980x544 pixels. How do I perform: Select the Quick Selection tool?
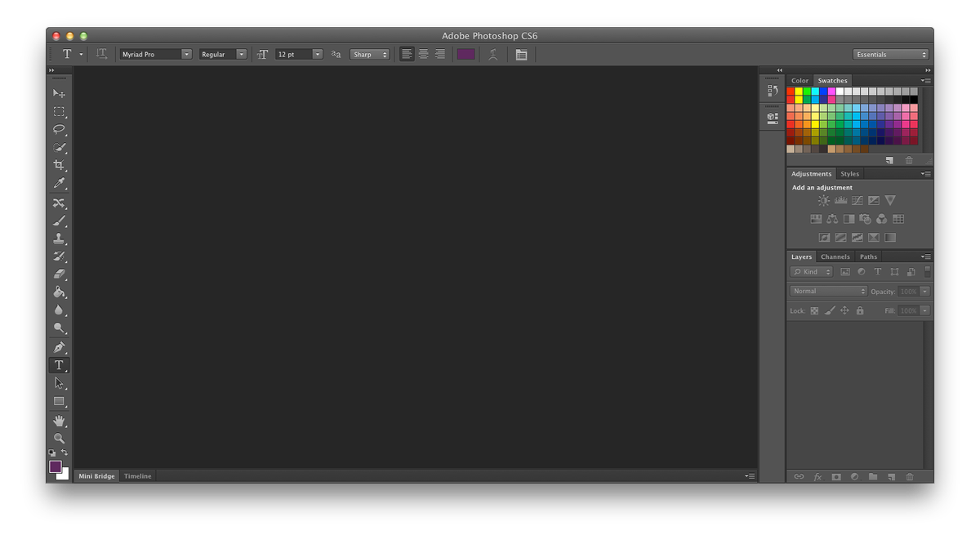point(59,147)
